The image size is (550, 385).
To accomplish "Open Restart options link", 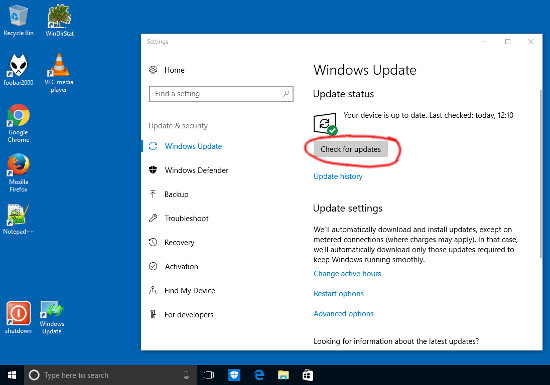I will tap(338, 293).
